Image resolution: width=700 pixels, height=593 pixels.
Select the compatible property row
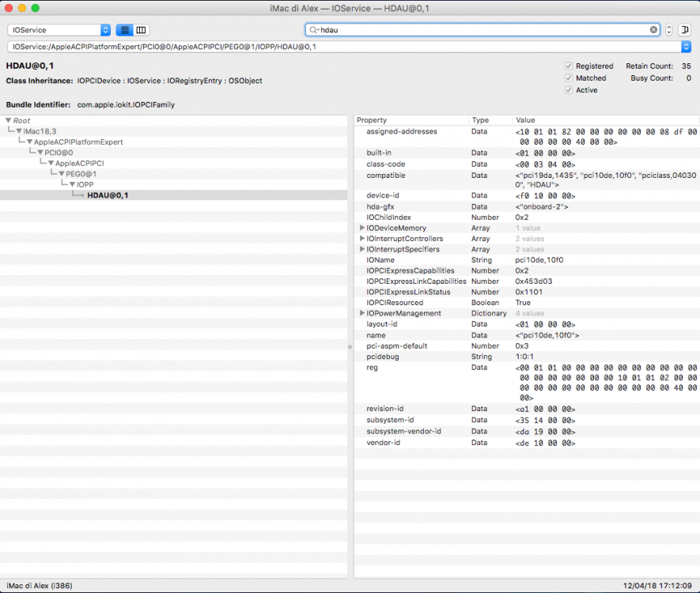[x=527, y=179]
